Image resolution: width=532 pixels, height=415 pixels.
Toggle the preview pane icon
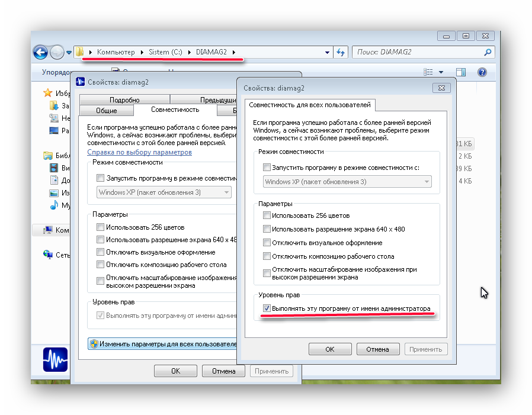coord(461,72)
